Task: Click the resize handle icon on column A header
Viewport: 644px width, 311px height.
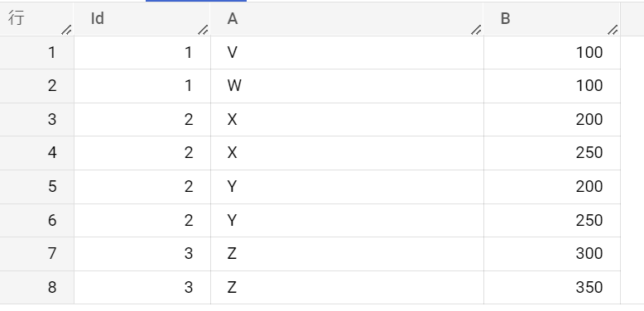Action: tap(476, 30)
